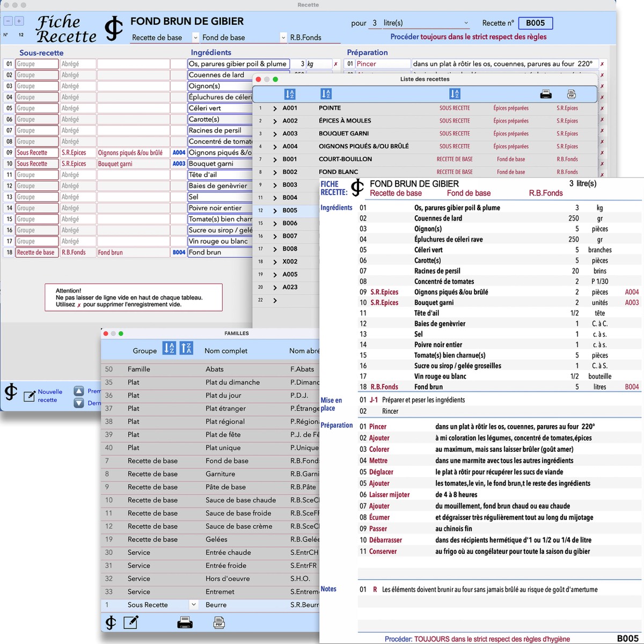Click the Nom complet column header in FAMILLES
The image size is (644, 644).
226,350
